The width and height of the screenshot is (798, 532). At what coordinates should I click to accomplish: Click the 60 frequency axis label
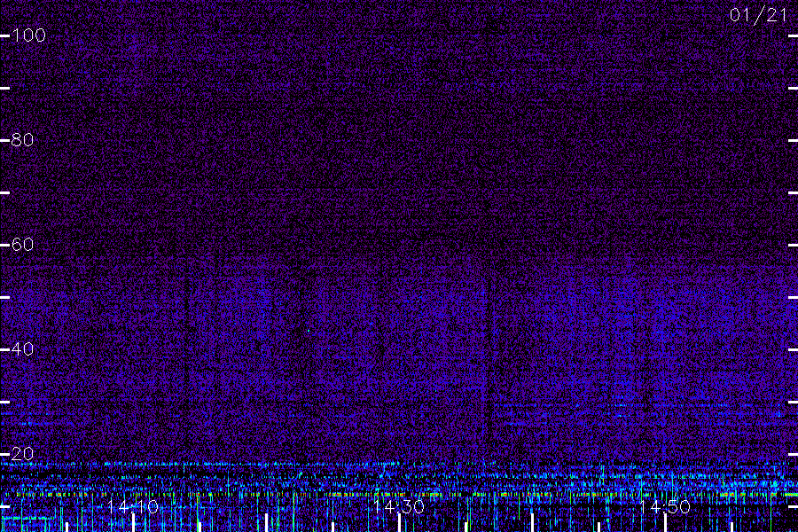[x=22, y=245]
